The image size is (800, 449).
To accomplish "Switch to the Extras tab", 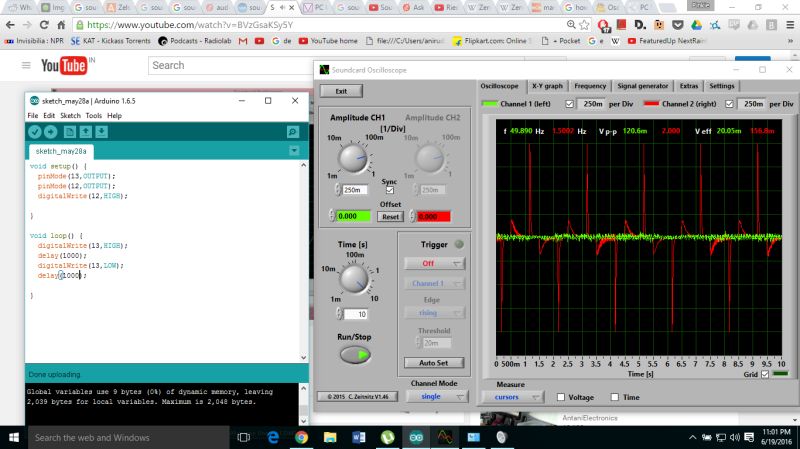I will tap(689, 86).
